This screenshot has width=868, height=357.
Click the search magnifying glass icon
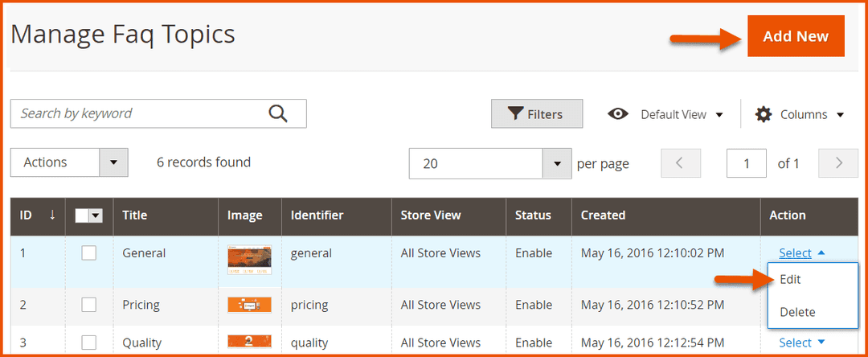[x=278, y=113]
